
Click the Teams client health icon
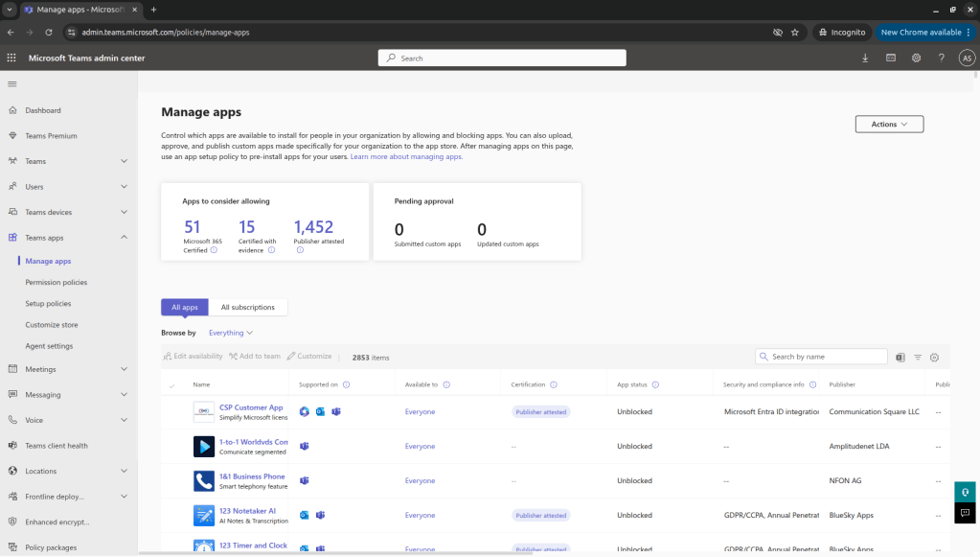[12, 446]
